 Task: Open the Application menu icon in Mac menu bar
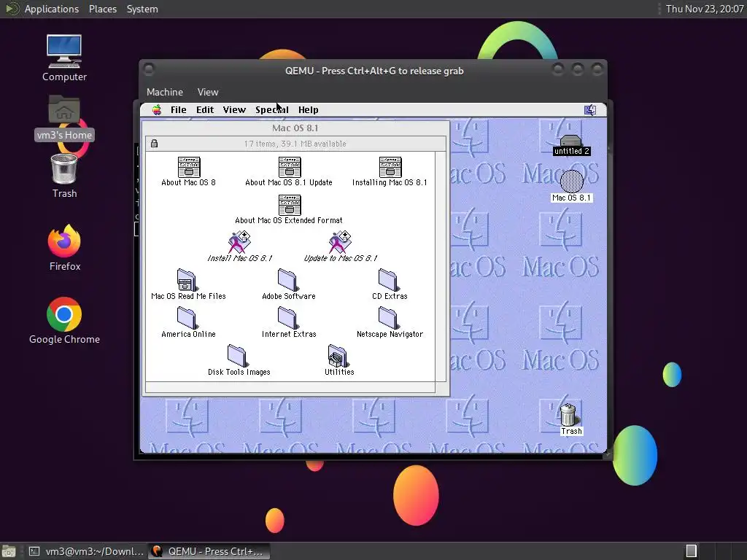pos(590,110)
